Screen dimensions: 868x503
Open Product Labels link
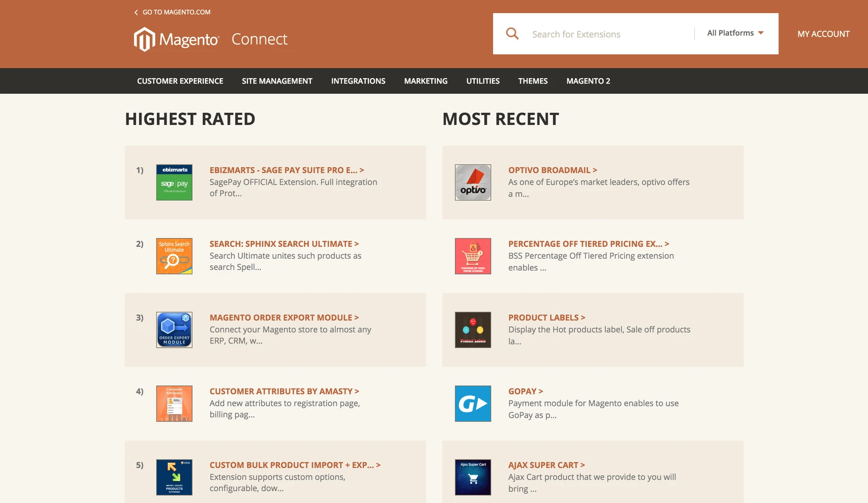point(546,317)
